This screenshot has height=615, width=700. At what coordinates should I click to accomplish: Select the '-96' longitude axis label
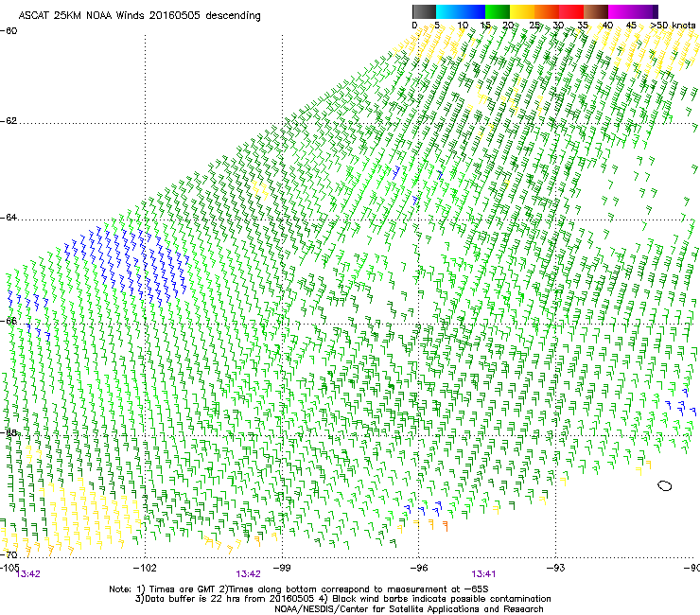[x=419, y=568]
